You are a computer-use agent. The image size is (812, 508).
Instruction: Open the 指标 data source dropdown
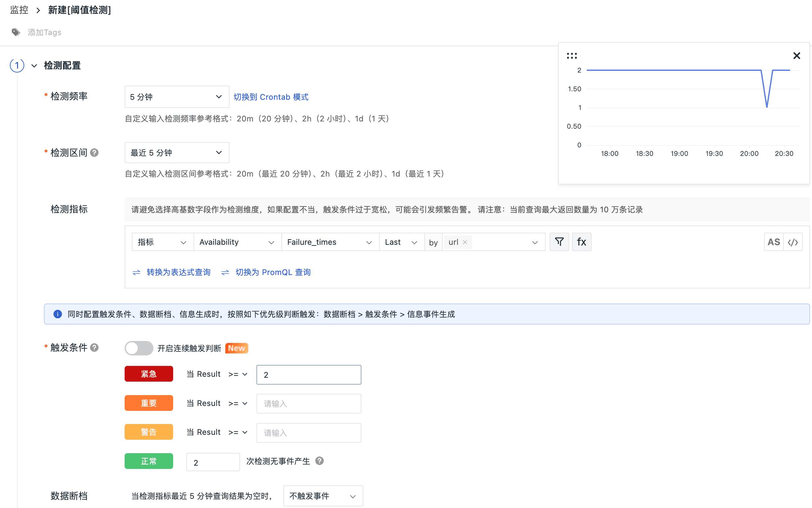click(x=162, y=242)
